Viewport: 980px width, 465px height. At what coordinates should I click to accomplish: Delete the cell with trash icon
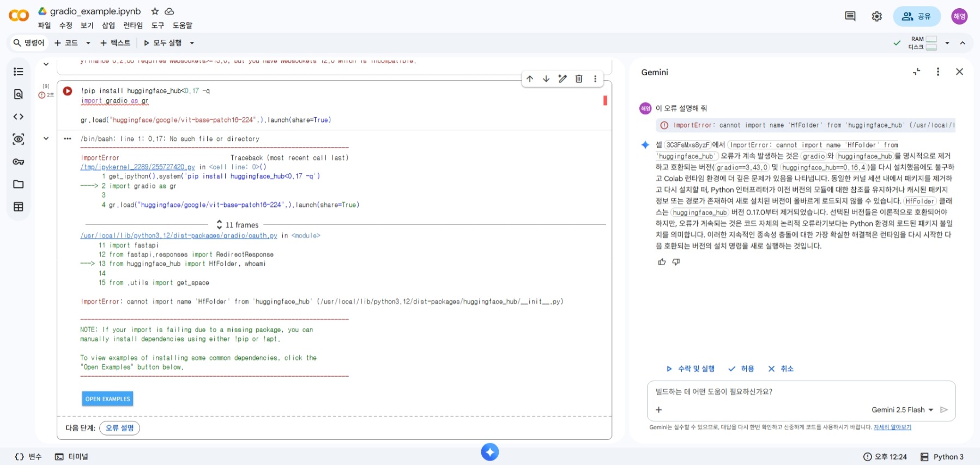(x=579, y=79)
